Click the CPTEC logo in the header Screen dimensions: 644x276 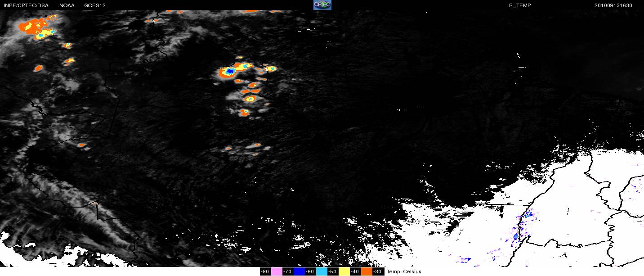pos(322,5)
